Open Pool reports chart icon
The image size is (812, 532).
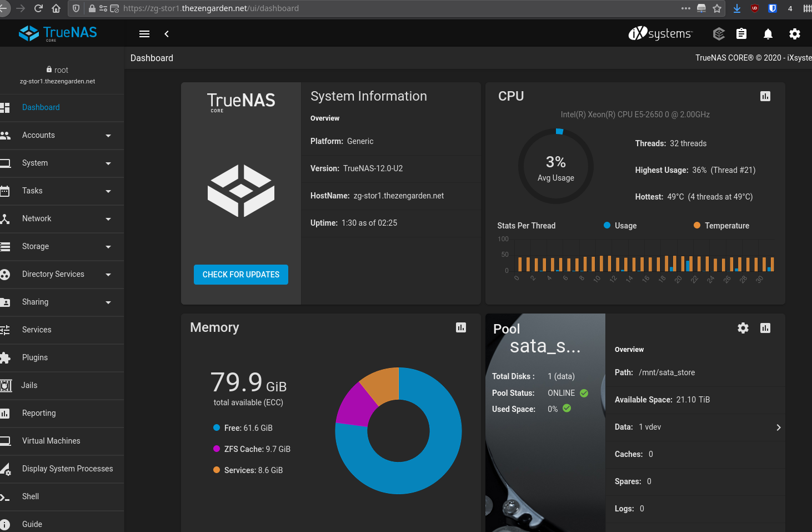pos(765,328)
